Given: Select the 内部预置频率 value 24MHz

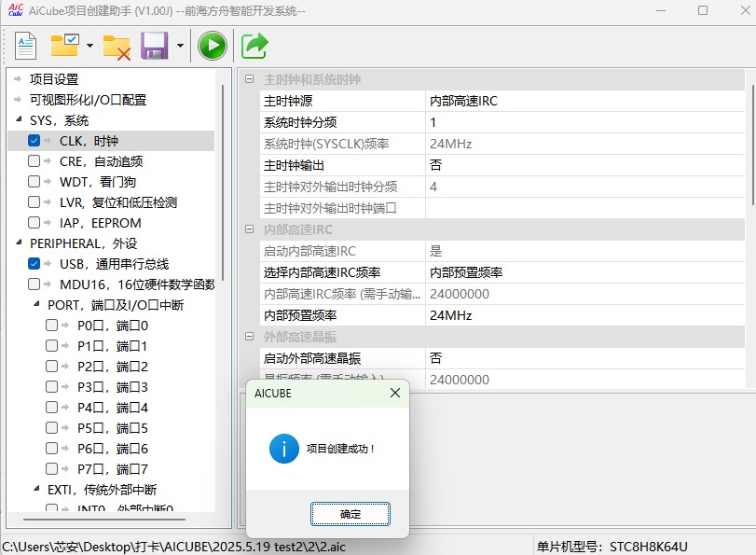Looking at the screenshot, I should [x=584, y=315].
